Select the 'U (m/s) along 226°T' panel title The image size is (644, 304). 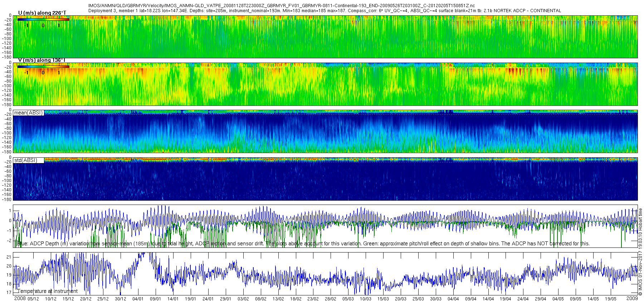(42, 13)
